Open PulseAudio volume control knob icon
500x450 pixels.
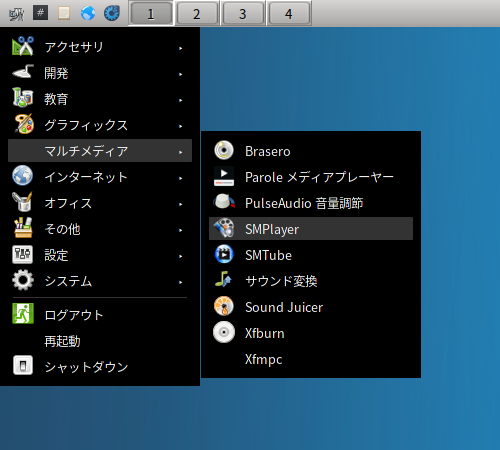pos(224,202)
